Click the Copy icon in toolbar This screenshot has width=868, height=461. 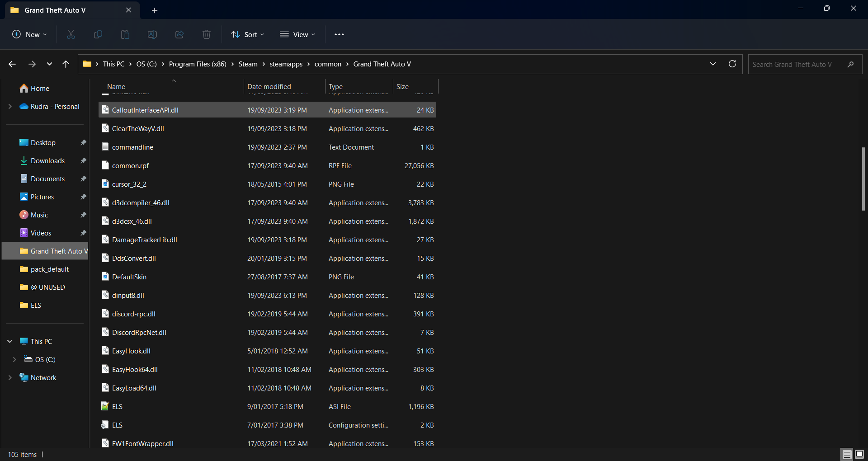(98, 34)
